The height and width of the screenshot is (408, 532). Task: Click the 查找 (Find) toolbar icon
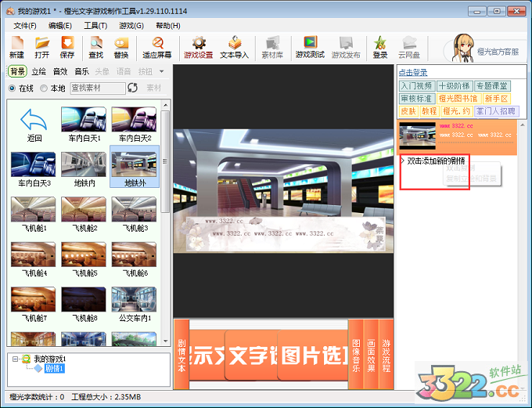[95, 47]
